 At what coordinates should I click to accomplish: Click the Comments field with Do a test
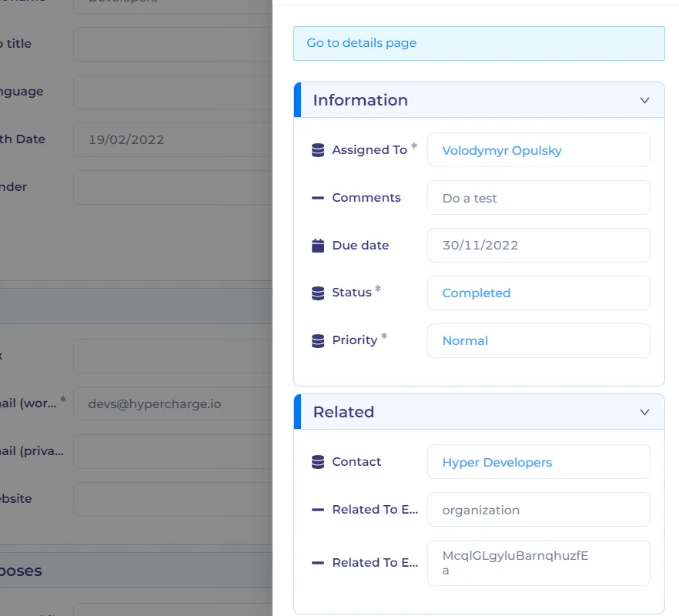[539, 198]
